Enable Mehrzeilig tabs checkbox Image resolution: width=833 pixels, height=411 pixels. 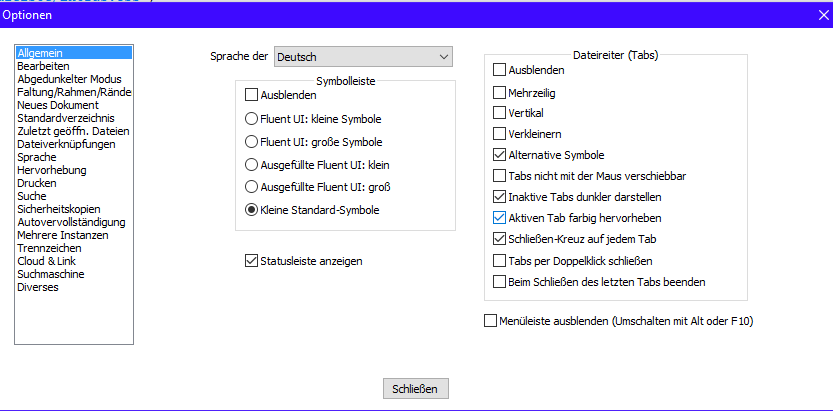coord(500,92)
